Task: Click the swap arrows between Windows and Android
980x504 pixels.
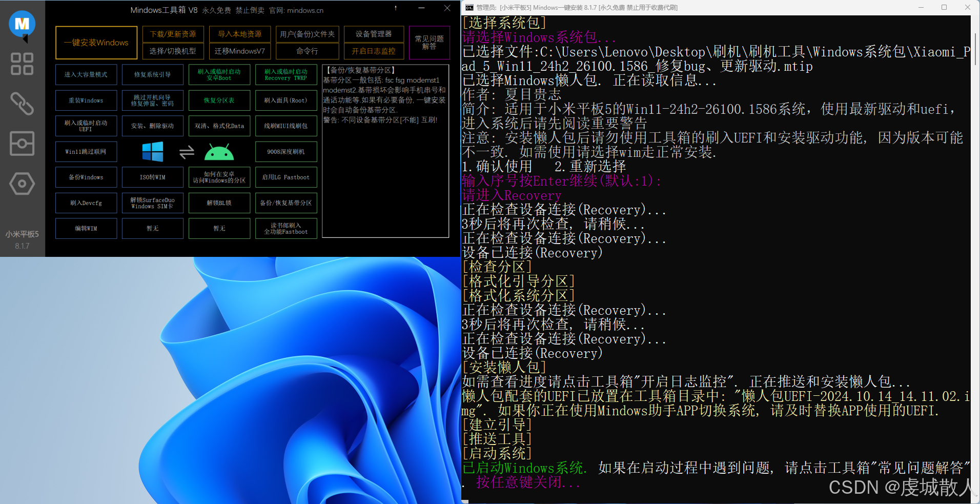Action: 187,152
